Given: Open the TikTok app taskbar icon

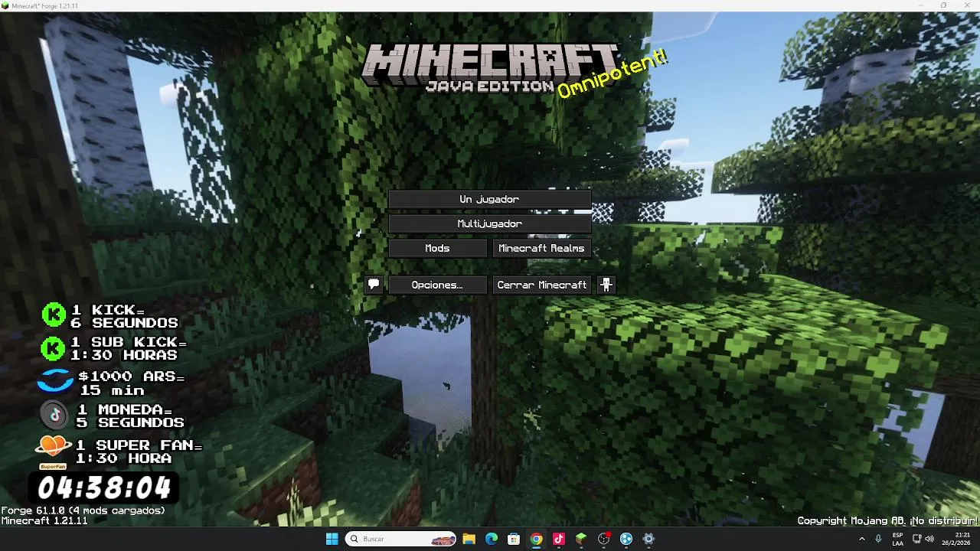Looking at the screenshot, I should [559, 539].
